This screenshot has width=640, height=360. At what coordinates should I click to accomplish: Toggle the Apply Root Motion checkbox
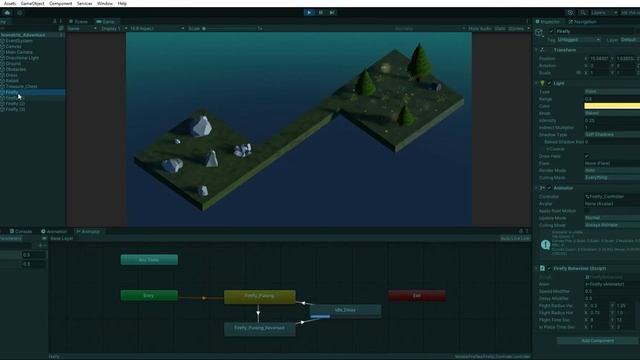click(x=587, y=211)
